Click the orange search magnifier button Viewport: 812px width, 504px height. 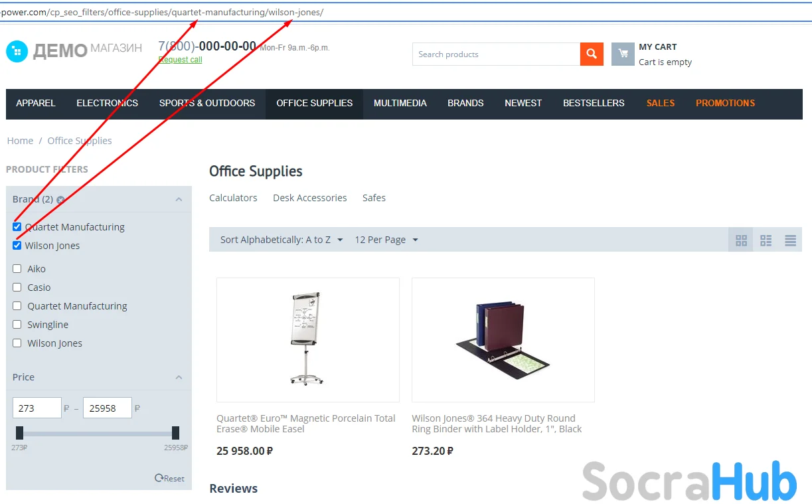[x=592, y=54]
